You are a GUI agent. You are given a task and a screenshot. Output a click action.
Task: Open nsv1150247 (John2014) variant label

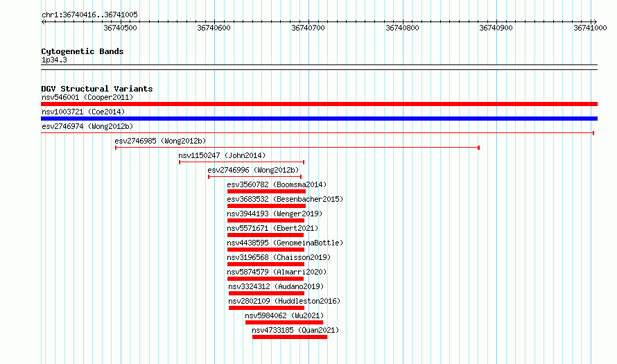(222, 155)
